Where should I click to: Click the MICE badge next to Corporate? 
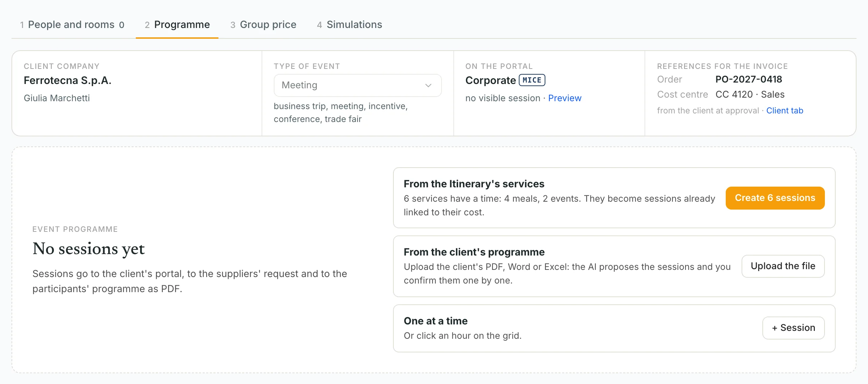pyautogui.click(x=532, y=80)
